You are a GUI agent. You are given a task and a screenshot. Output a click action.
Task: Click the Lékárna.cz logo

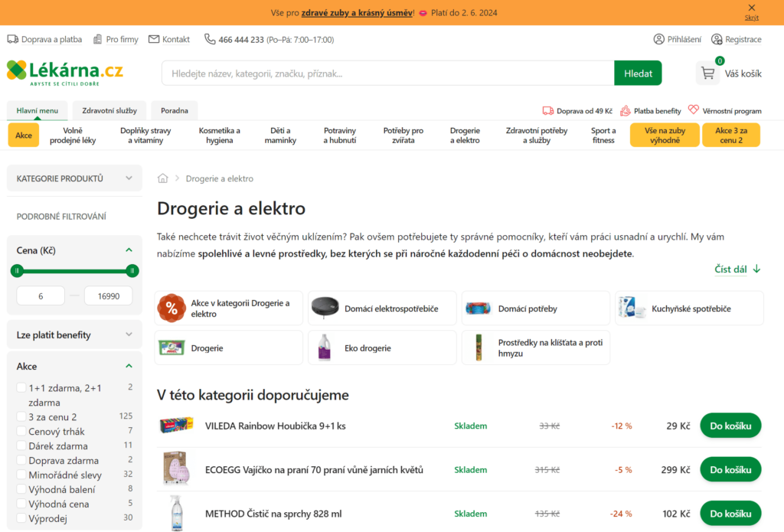point(65,73)
